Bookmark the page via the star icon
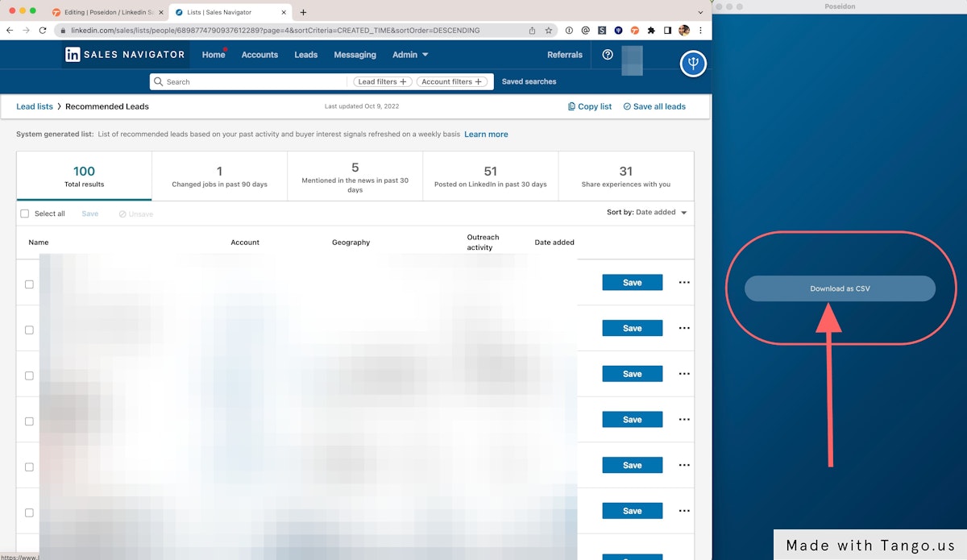 pyautogui.click(x=548, y=29)
